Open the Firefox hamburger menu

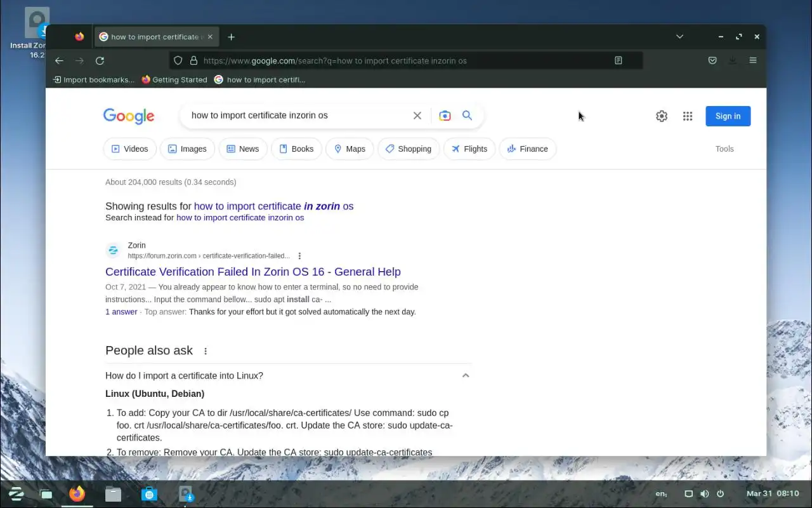coord(753,60)
